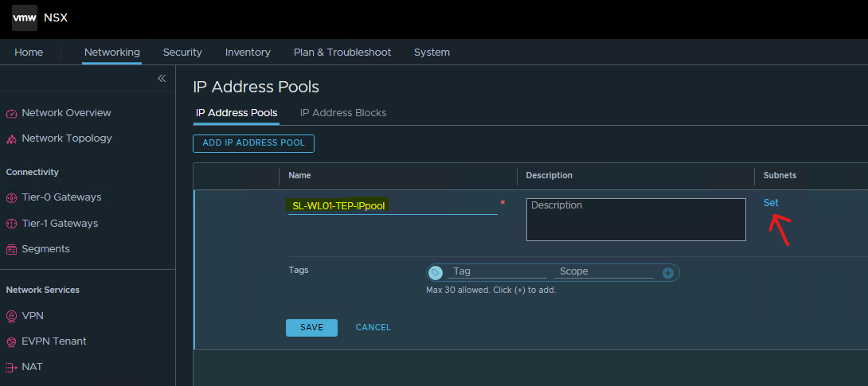Open the System menu tab

[x=432, y=53]
